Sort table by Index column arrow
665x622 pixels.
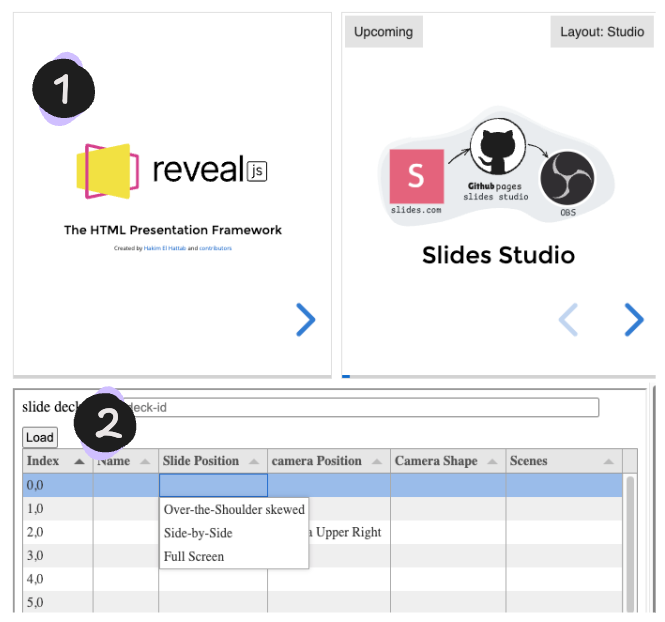(x=79, y=462)
